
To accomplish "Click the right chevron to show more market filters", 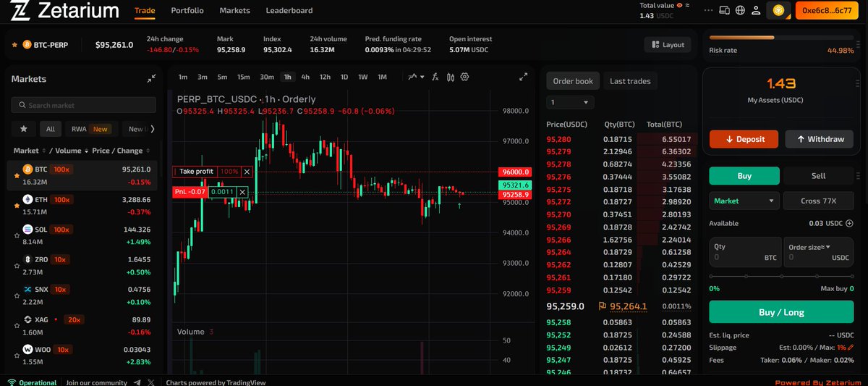I will (x=153, y=129).
